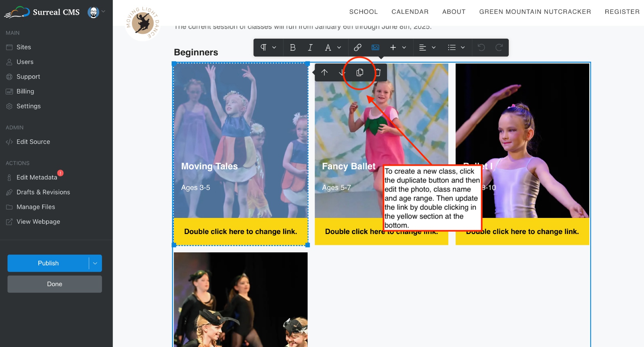Open the user avatar account menu
Screen dimensions: 644x347
pyautogui.click(x=96, y=12)
